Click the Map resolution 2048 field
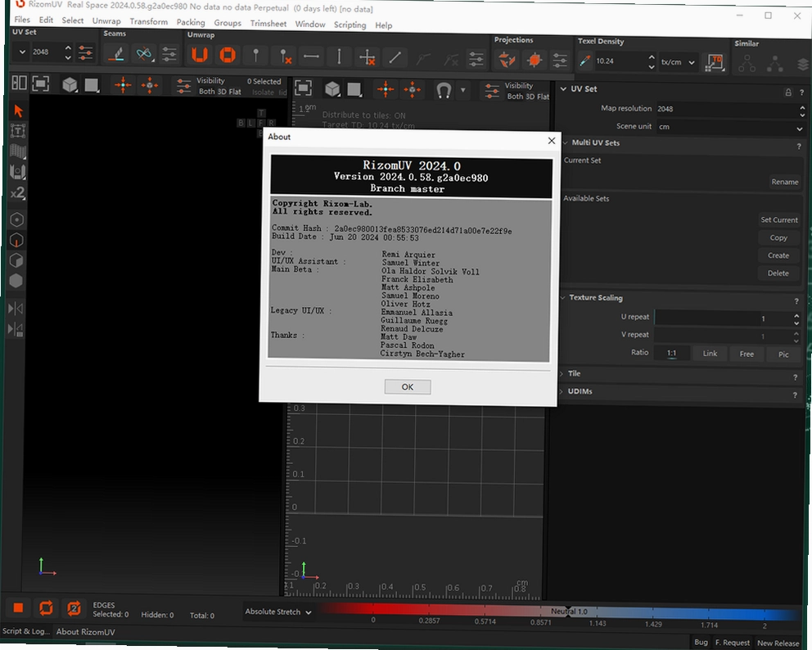Image resolution: width=812 pixels, height=650 pixels. pyautogui.click(x=727, y=109)
